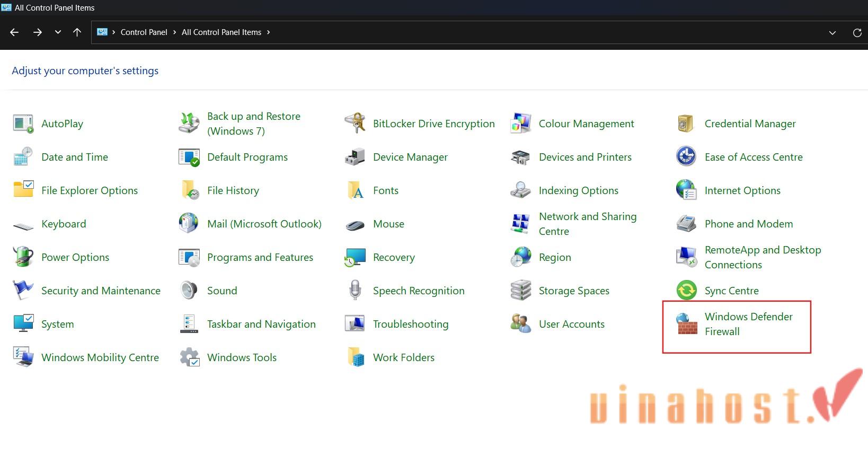
Task: Click Control Panel in the breadcrumb
Action: coord(144,32)
